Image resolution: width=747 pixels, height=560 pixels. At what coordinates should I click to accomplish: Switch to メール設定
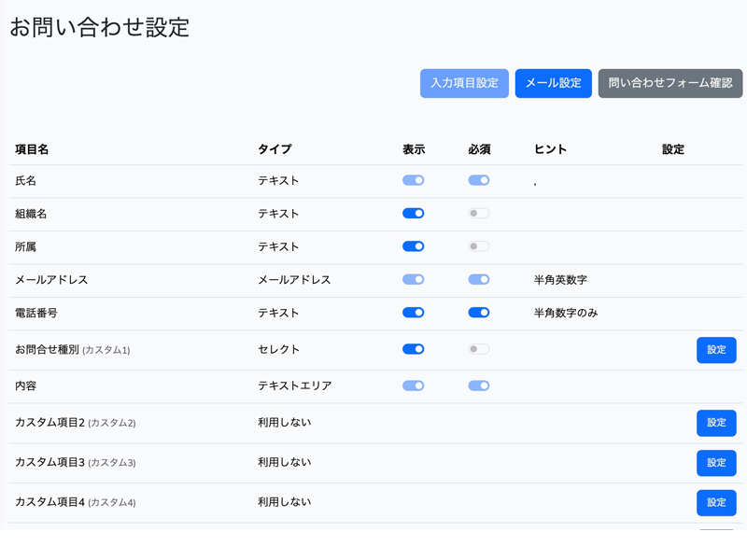(x=553, y=83)
